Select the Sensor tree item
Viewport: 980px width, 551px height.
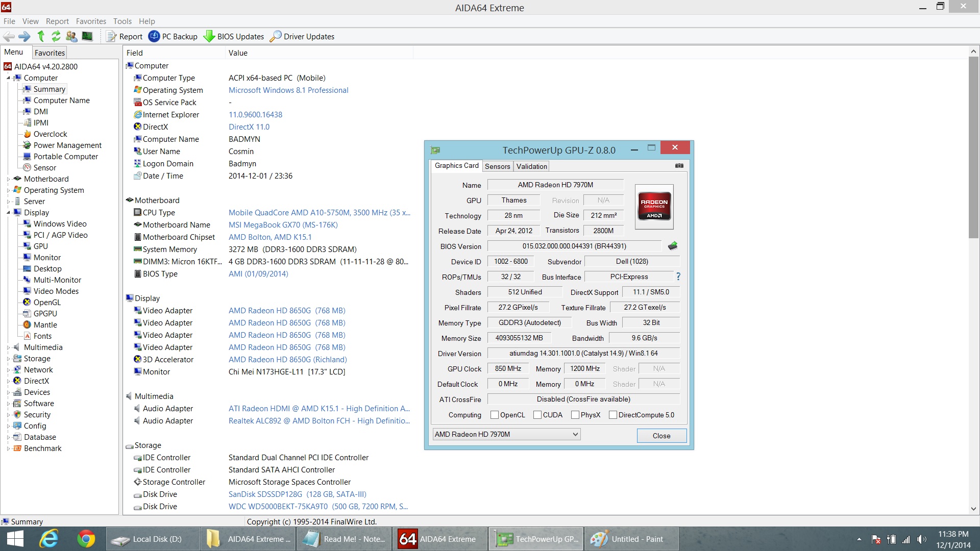[45, 168]
